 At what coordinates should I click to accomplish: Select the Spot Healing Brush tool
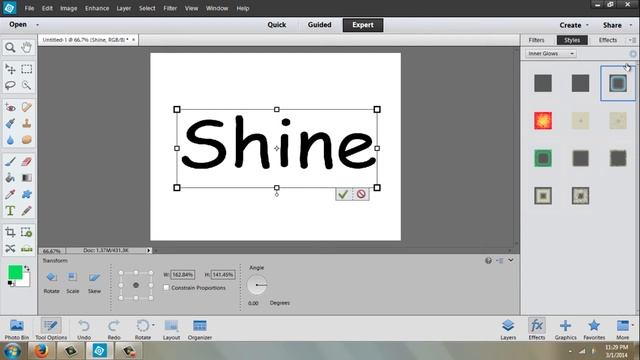coord(27,107)
